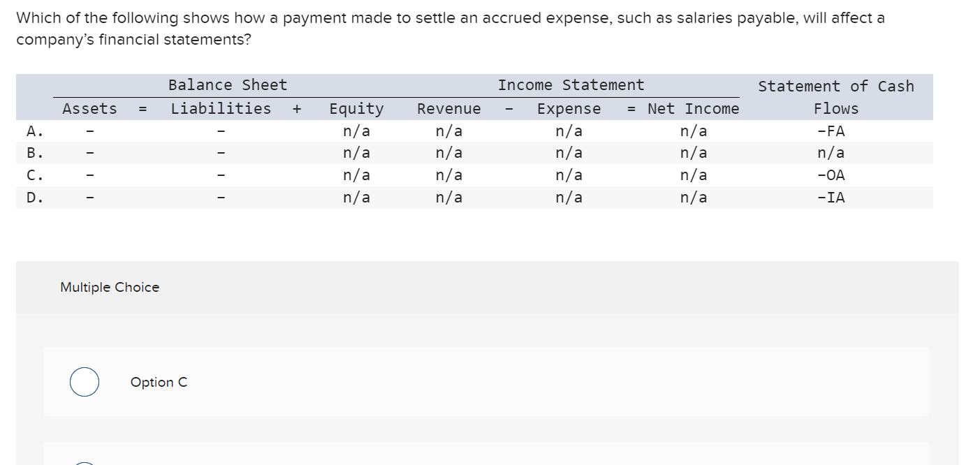Image resolution: width=980 pixels, height=465 pixels.
Task: Click the Equity column header
Action: coord(356,108)
